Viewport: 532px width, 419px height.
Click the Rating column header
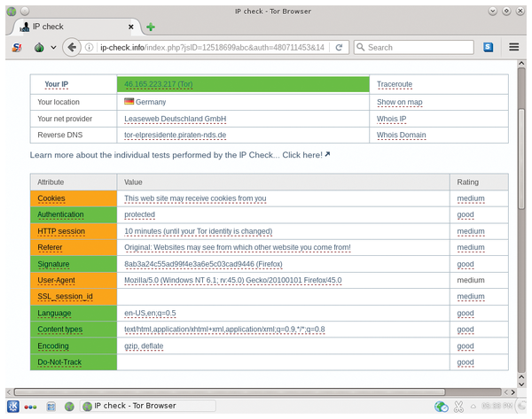[x=467, y=182]
